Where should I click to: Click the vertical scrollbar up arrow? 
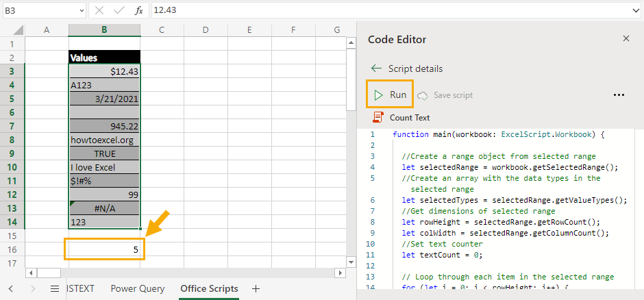(351, 42)
